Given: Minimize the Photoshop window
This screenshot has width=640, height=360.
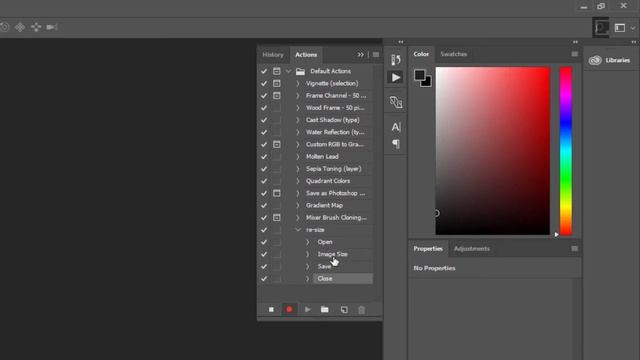Looking at the screenshot, I should pos(584,7).
